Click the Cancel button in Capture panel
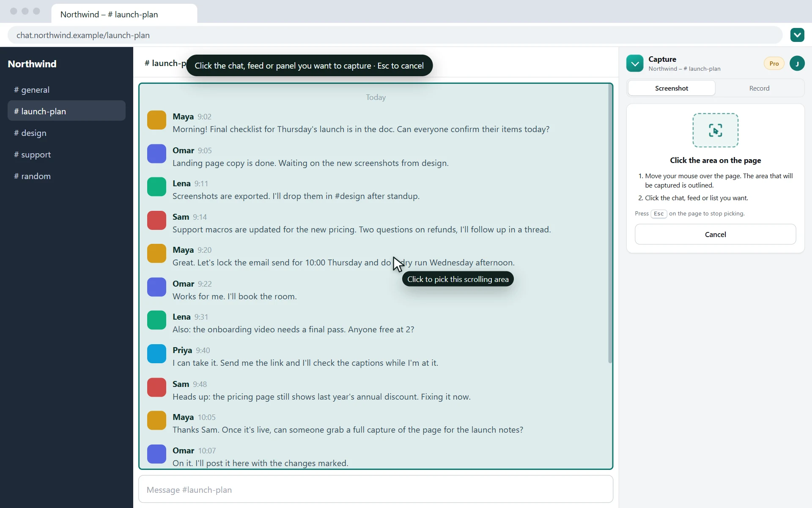 coord(716,234)
